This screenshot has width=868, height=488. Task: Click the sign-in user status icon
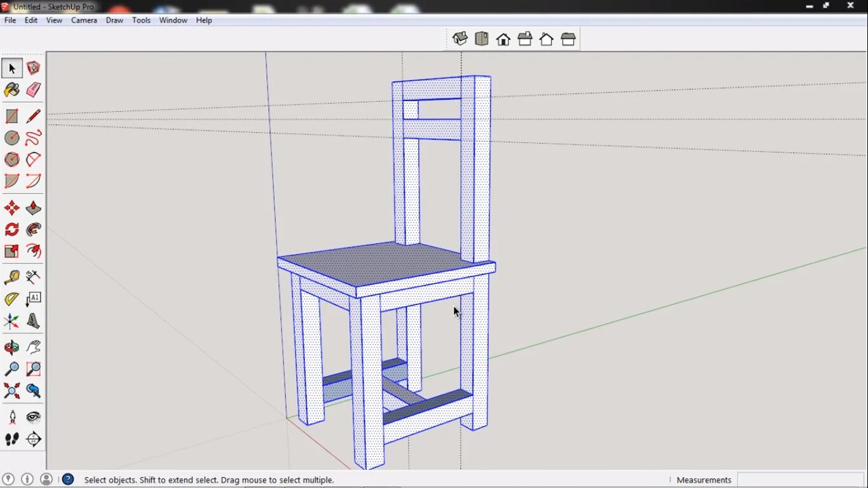pos(46,479)
